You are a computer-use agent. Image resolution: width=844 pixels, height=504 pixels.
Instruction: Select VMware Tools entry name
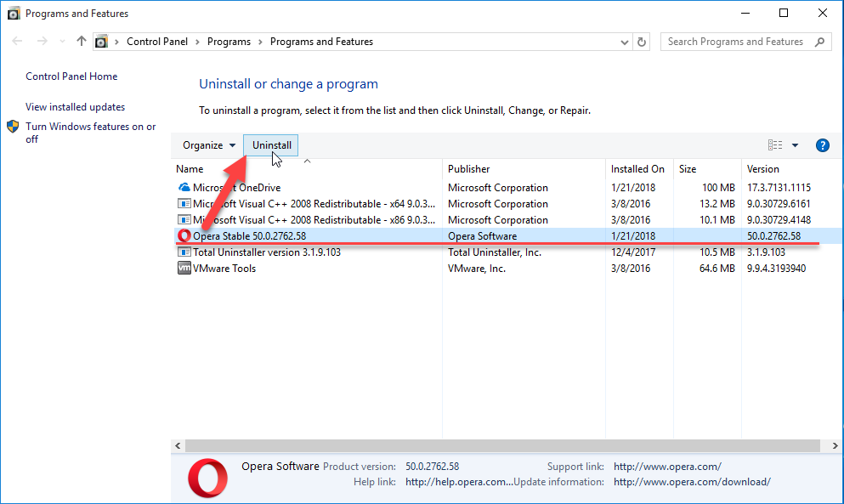pyautogui.click(x=224, y=269)
